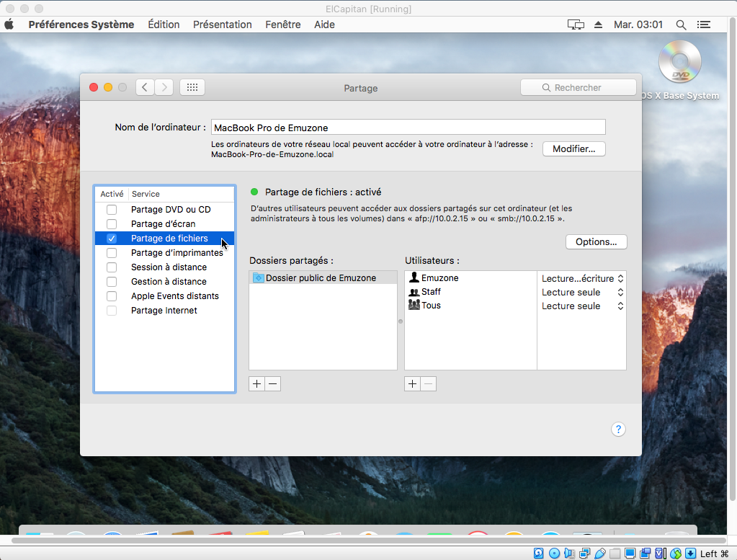Select Session à distance service row

point(164,267)
